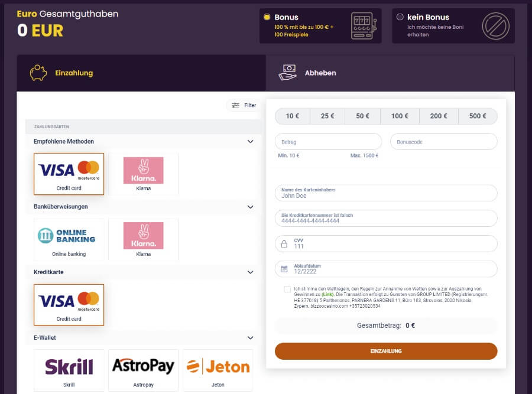The height and width of the screenshot is (394, 532).
Task: Click the filter sliders icon
Action: pyautogui.click(x=235, y=106)
